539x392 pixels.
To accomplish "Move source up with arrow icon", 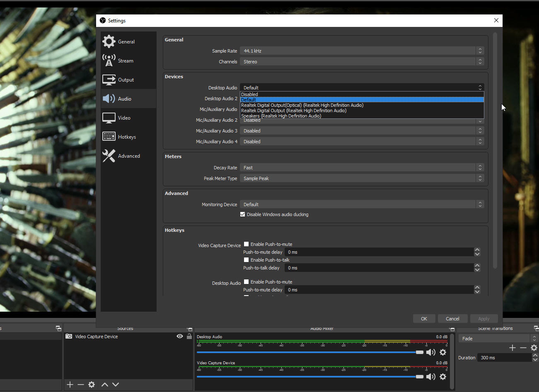I will click(105, 385).
